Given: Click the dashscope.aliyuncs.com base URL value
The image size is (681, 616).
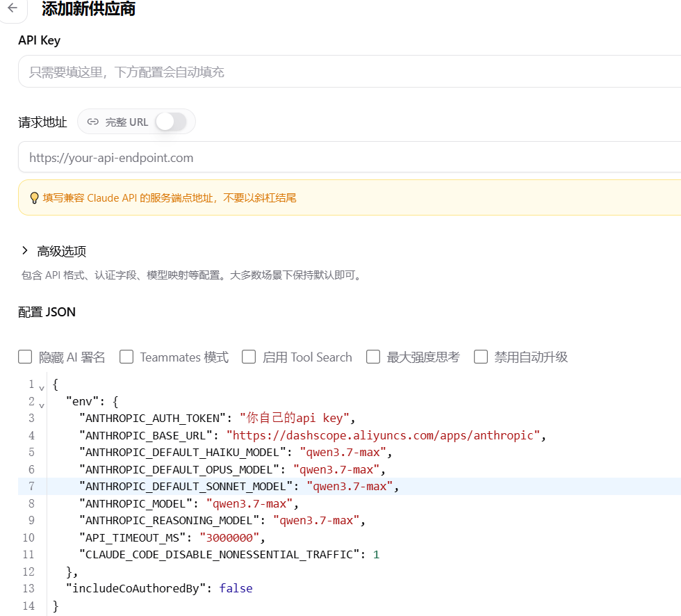Looking at the screenshot, I should tap(383, 435).
